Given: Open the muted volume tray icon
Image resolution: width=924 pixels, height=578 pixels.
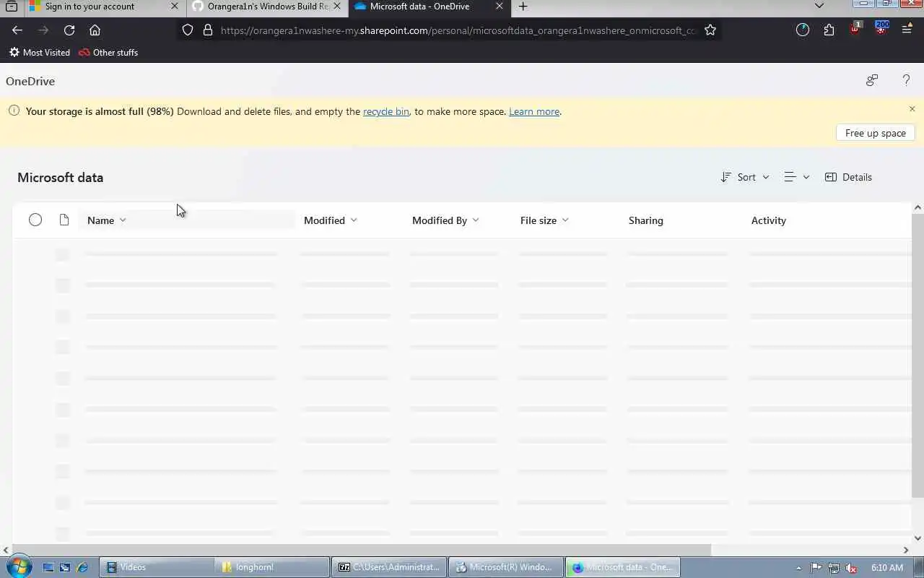Looking at the screenshot, I should point(852,568).
